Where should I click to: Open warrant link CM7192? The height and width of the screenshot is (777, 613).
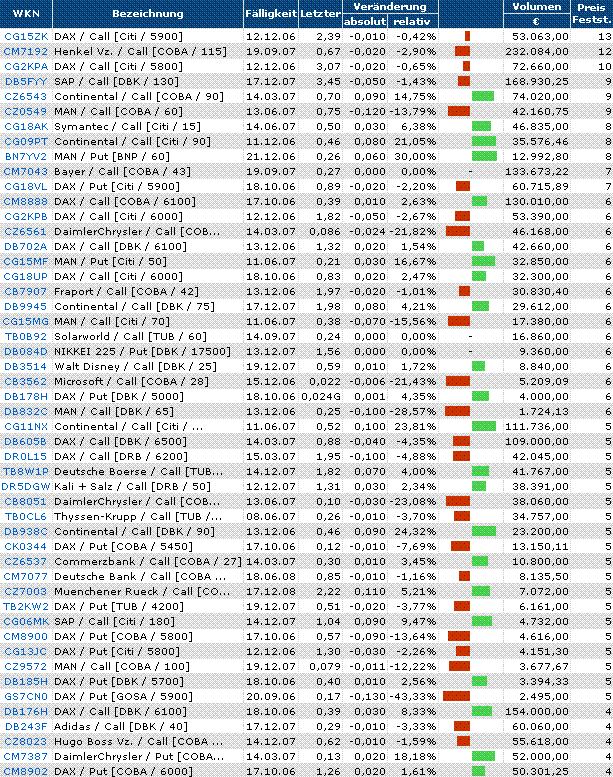[x=26, y=52]
